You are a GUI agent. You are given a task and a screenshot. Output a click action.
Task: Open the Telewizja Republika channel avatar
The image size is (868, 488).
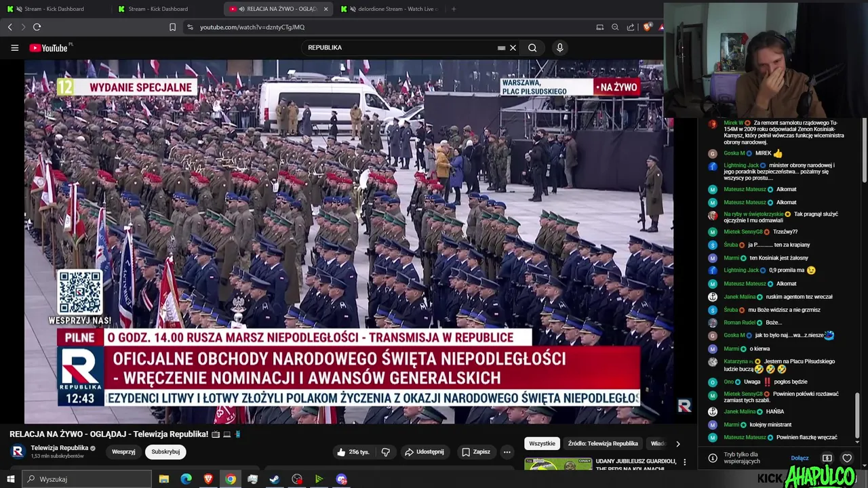(x=18, y=451)
